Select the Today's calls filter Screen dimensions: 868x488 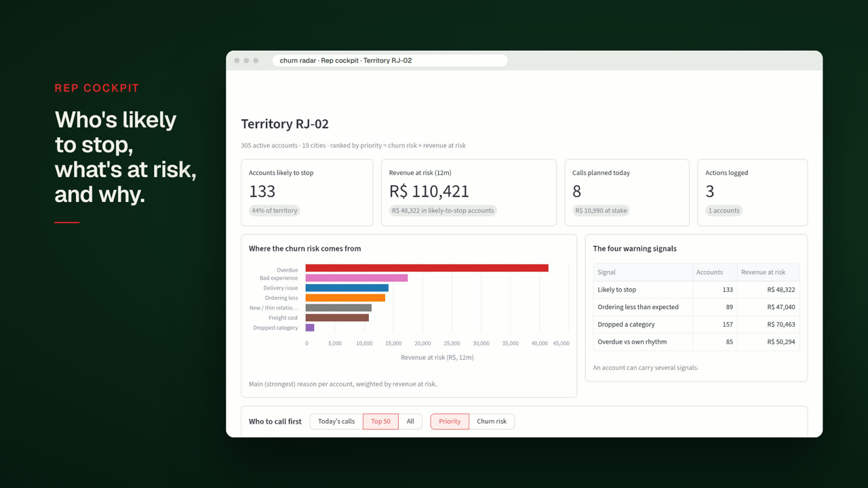coord(336,422)
